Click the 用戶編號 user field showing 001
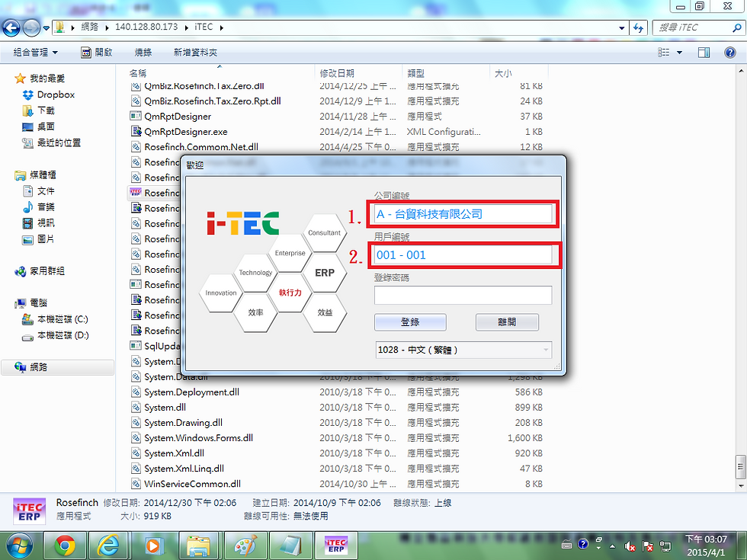The width and height of the screenshot is (747, 560). point(463,254)
